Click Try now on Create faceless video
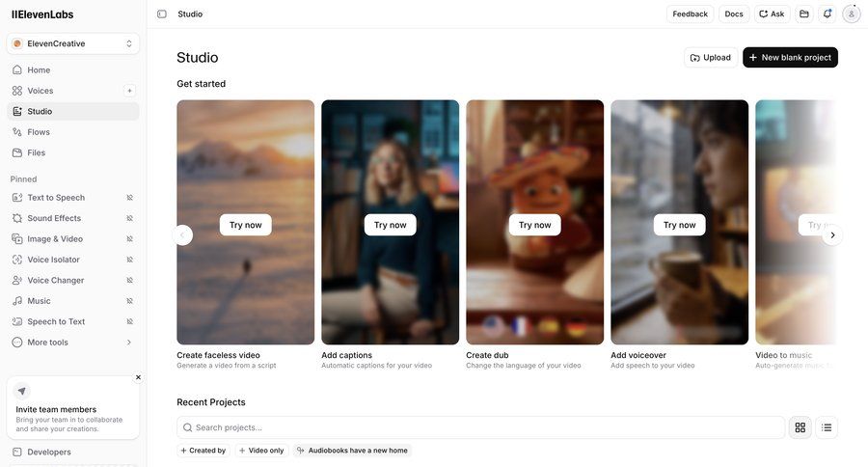 pos(245,225)
